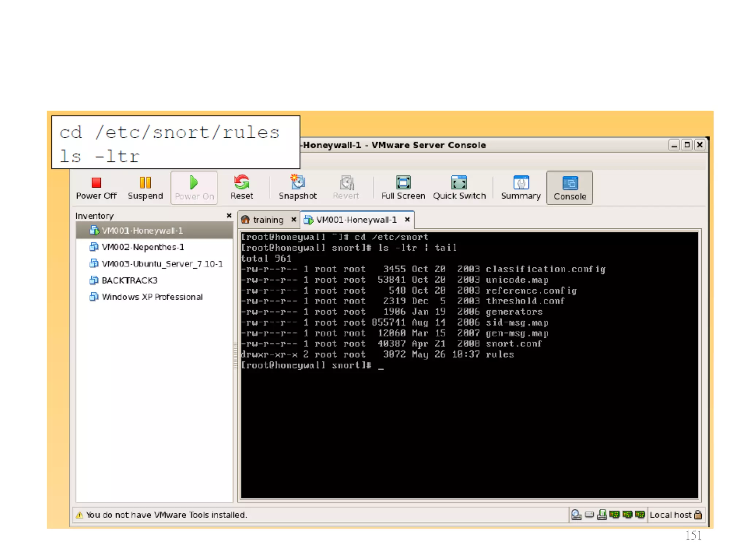747x560 pixels.
Task: Take a Snapshot of the VM
Action: 298,188
